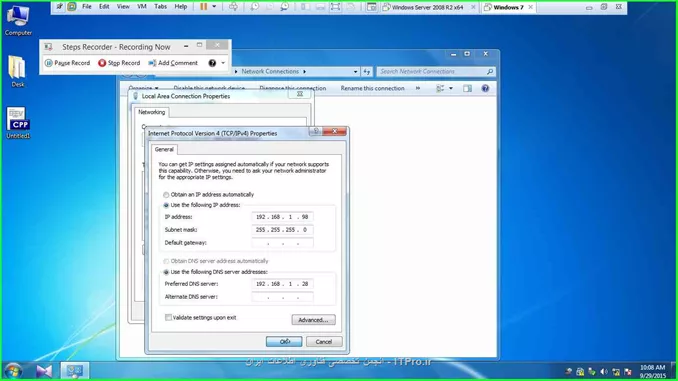Toggle the preview pane icon in Network Connections
The height and width of the screenshot is (381, 678).
pos(467,88)
